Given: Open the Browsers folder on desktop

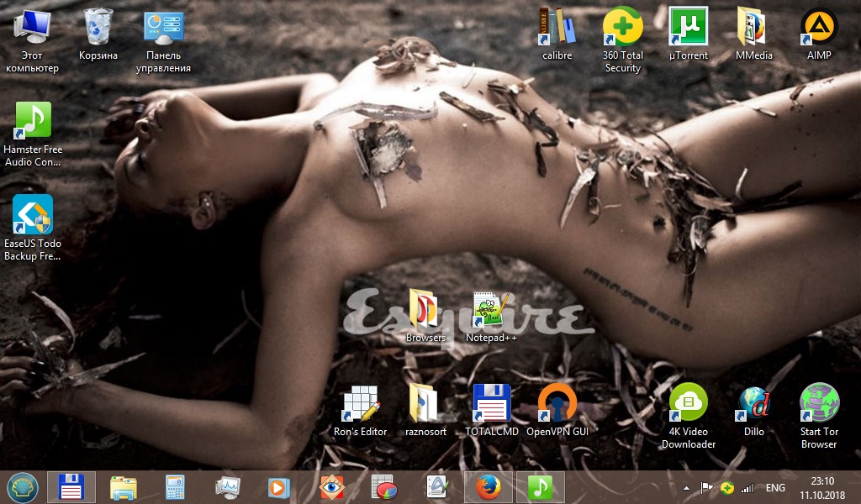Looking at the screenshot, I should (x=425, y=316).
